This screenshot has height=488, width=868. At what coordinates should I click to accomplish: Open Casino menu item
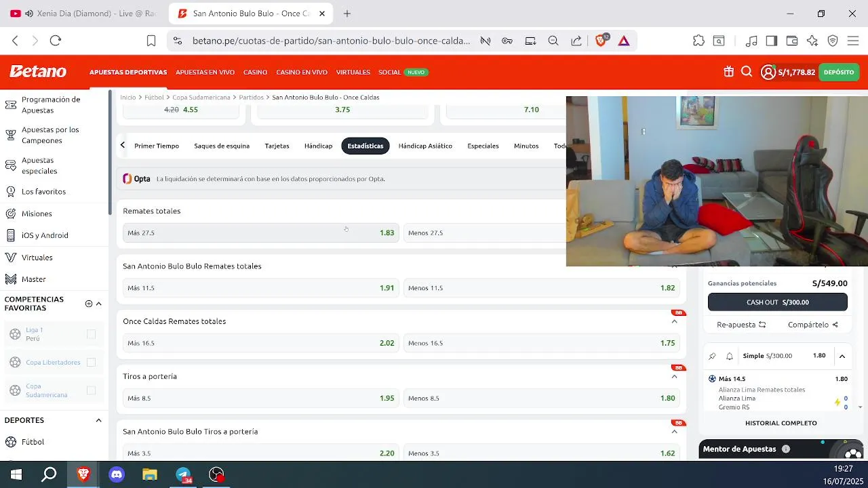tap(256, 72)
